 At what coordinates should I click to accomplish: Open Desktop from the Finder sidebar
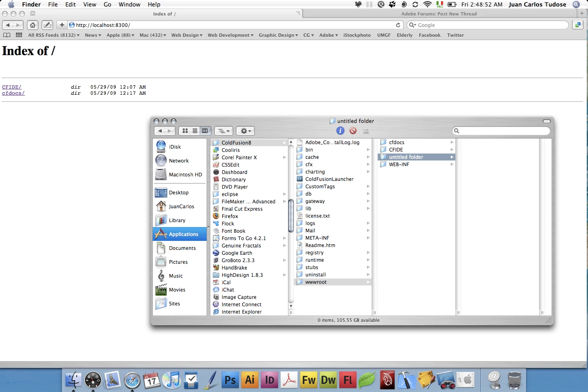pos(180,192)
